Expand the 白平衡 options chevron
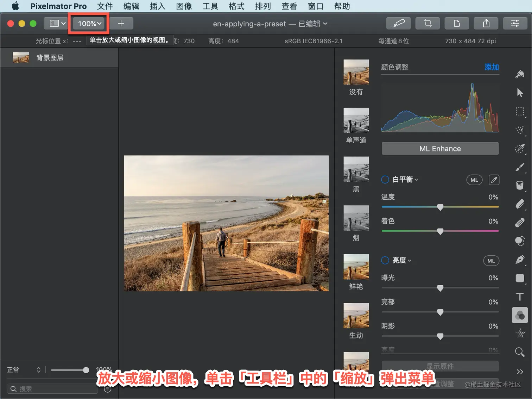This screenshot has width=532, height=399. click(x=416, y=180)
